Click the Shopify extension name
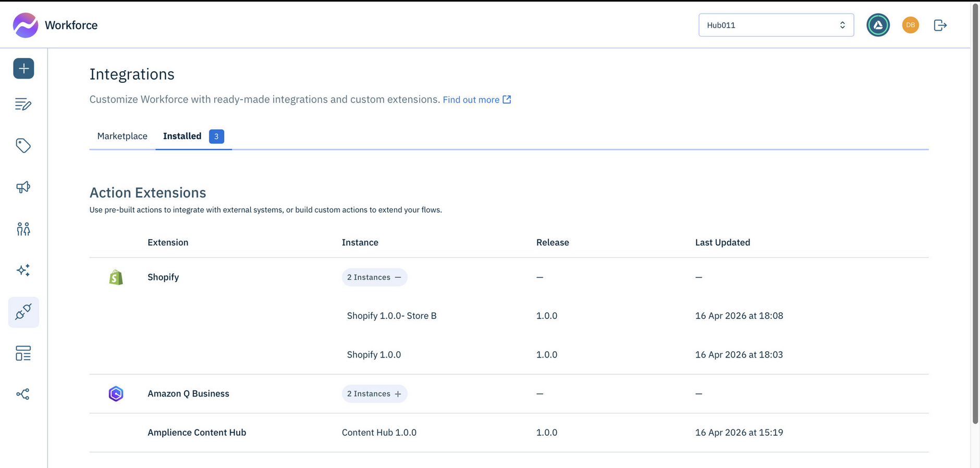The width and height of the screenshot is (980, 468). coord(163,277)
